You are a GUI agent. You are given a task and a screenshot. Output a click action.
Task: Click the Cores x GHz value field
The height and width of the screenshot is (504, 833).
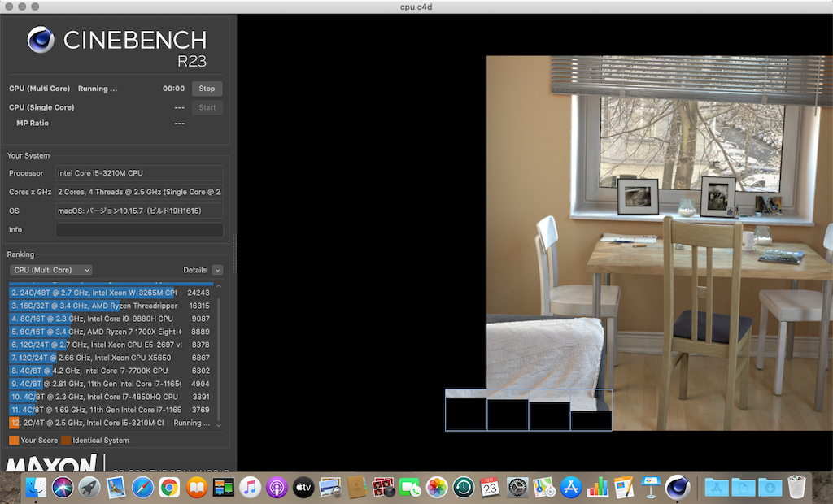point(139,192)
